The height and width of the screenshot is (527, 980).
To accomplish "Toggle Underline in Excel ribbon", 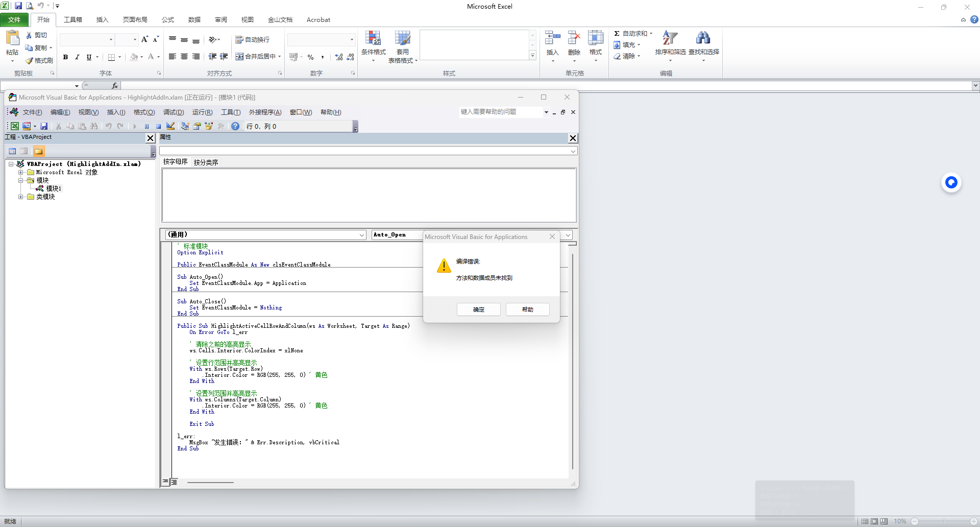I will pos(89,57).
